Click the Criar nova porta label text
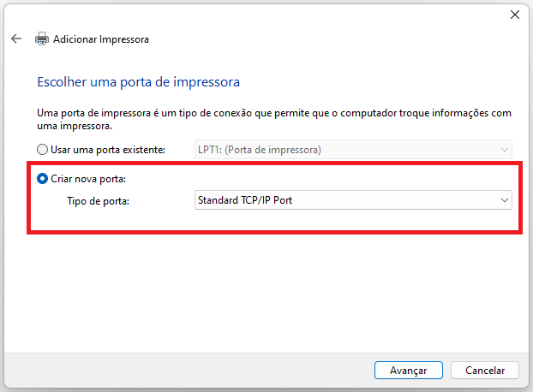533x392 pixels. click(88, 179)
